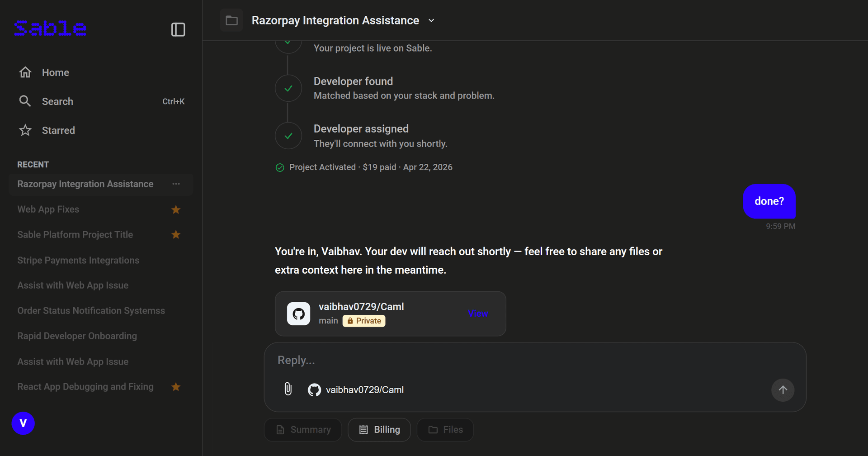This screenshot has width=868, height=456.
Task: Open the Billing tab
Action: click(379, 430)
